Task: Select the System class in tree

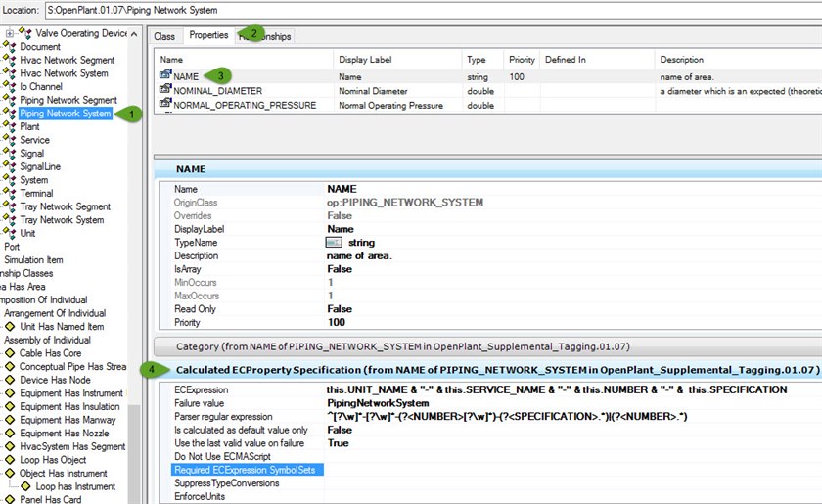Action: pyautogui.click(x=34, y=180)
